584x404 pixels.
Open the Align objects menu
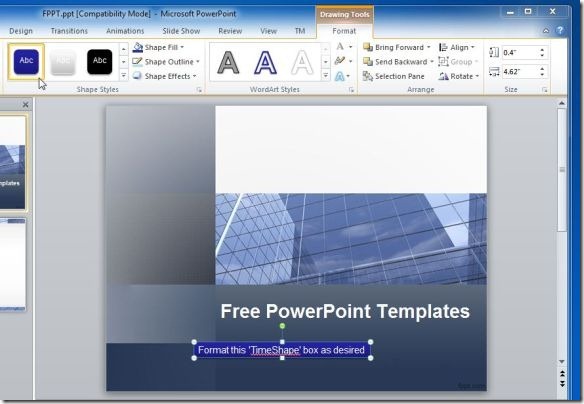457,47
